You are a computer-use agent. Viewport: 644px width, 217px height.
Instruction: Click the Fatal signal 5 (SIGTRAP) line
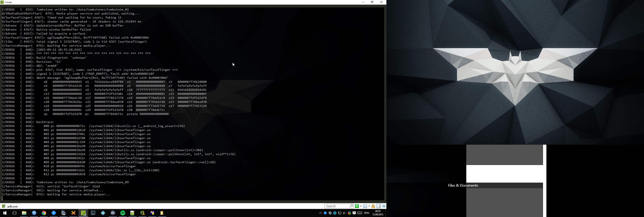pyautogui.click(x=74, y=42)
